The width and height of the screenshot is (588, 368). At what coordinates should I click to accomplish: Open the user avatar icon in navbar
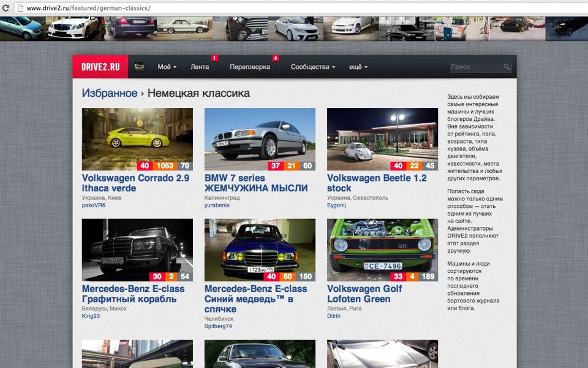click(139, 66)
